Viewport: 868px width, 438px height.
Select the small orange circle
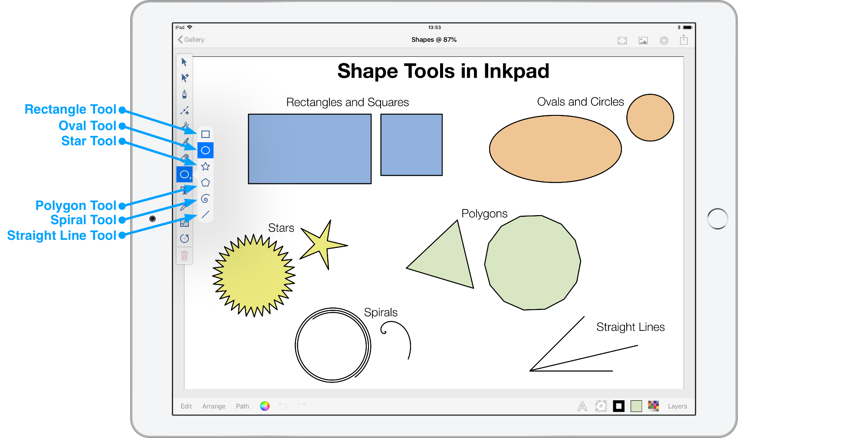click(x=650, y=118)
